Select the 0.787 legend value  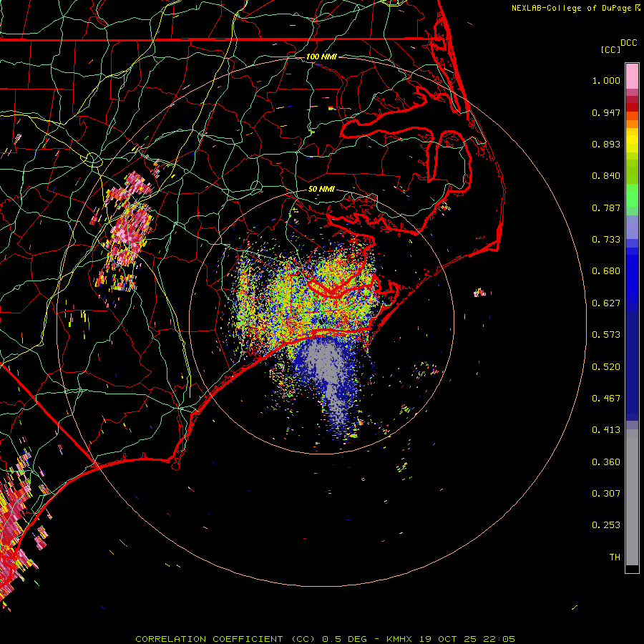point(606,208)
